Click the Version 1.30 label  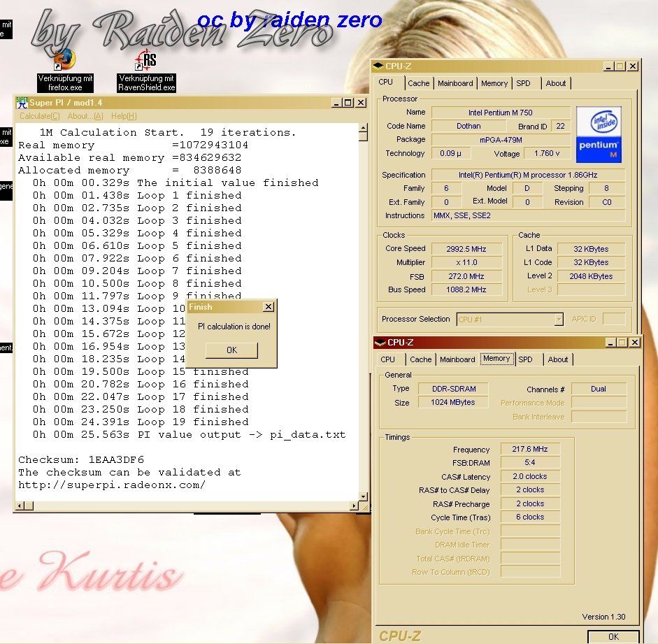[603, 617]
